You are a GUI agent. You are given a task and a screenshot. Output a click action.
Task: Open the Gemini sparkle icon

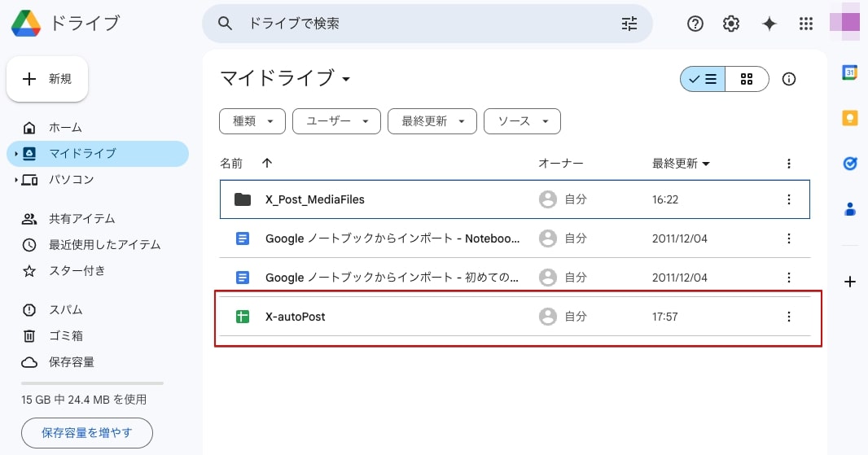[769, 24]
